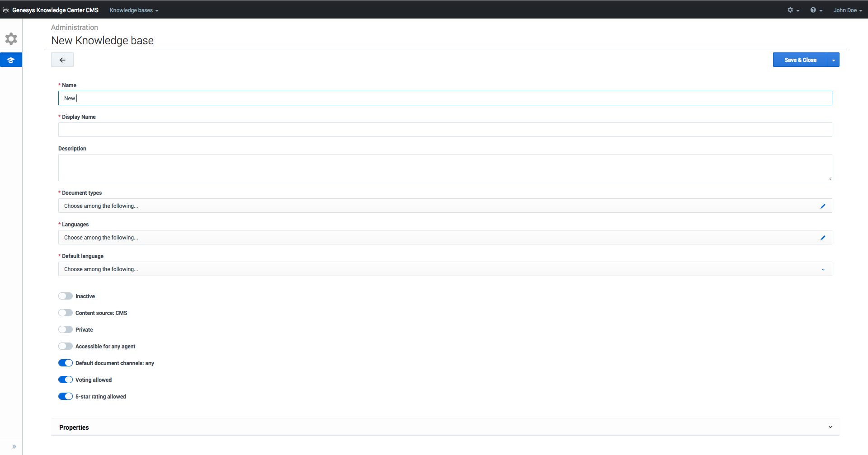Click into the Display Name field
Screen dimensions: 868x455
click(x=445, y=130)
